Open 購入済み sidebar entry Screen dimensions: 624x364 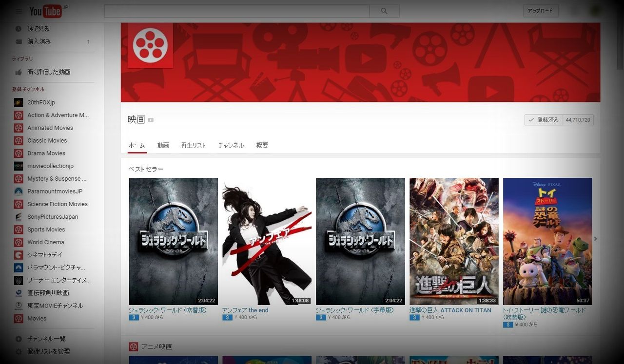click(x=39, y=41)
